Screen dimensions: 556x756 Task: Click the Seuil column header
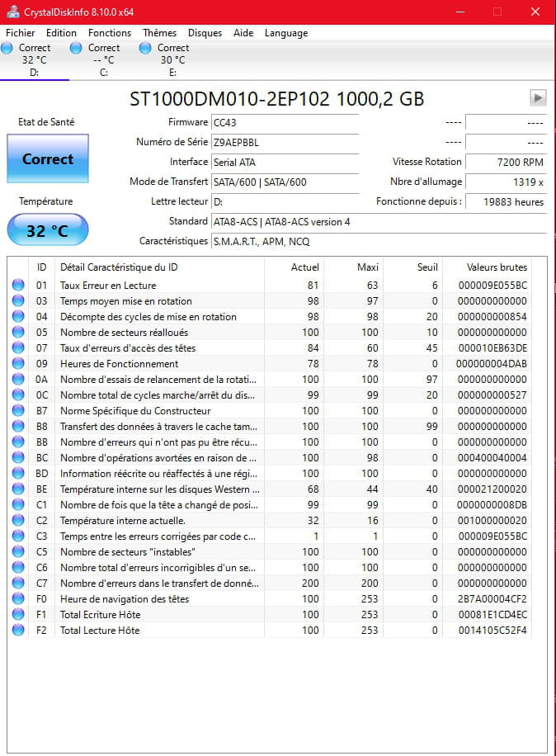413,267
